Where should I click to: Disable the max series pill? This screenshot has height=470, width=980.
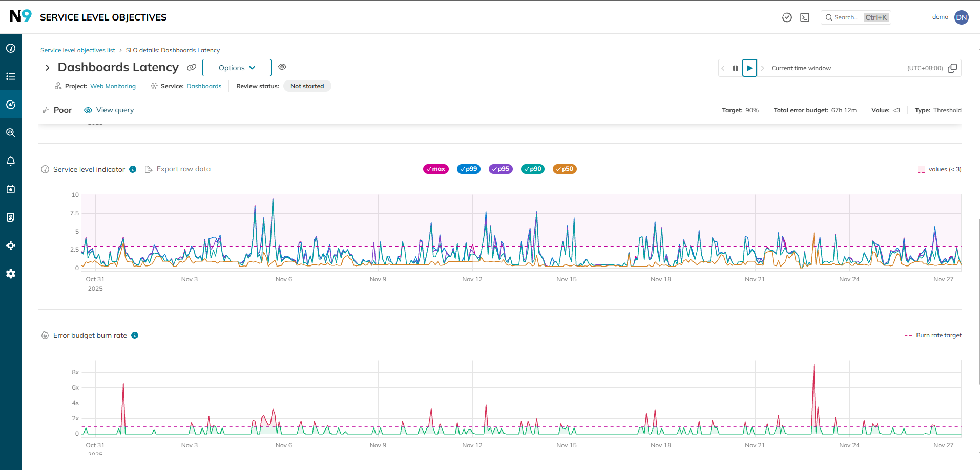coord(435,169)
